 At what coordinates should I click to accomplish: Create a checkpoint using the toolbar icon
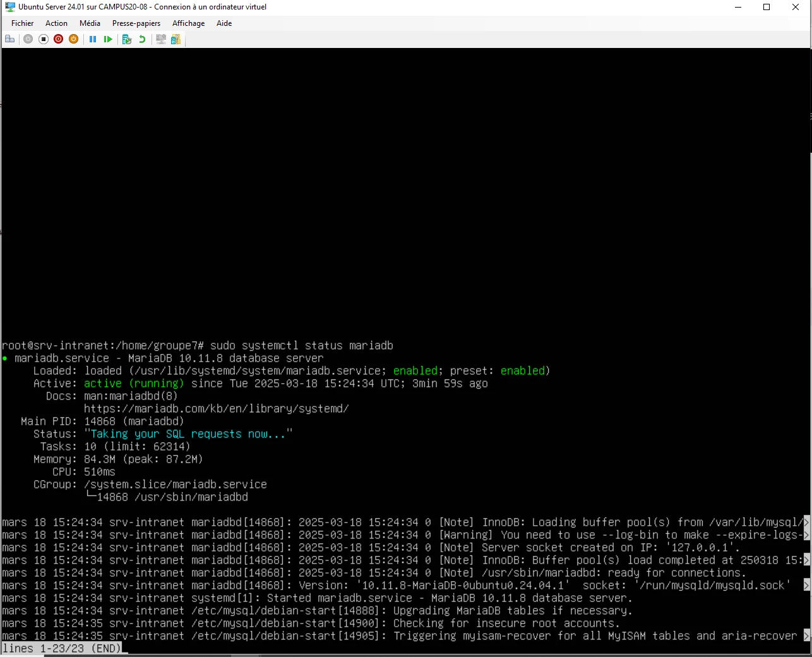click(x=127, y=39)
